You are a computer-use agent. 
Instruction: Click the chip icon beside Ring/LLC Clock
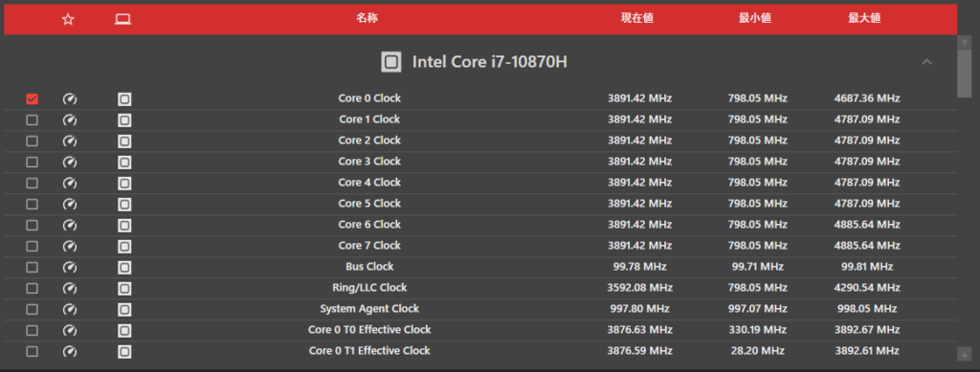[124, 289]
